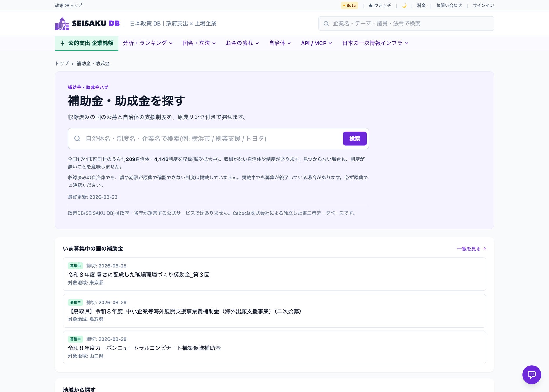This screenshot has width=549, height=392.
Task: Click the yen icon on 公的支出 tab
Action: pyautogui.click(x=63, y=43)
